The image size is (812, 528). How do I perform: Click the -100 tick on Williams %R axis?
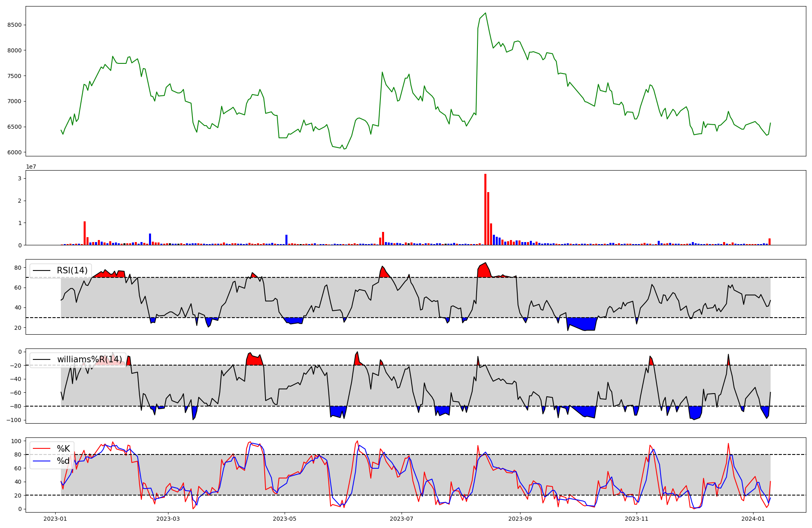point(13,420)
